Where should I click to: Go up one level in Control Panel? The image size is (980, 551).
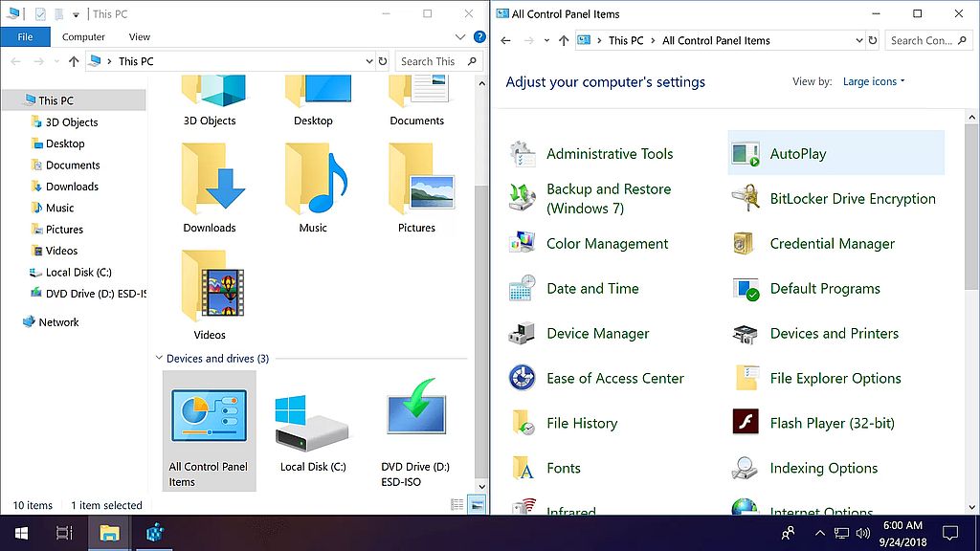coord(564,40)
